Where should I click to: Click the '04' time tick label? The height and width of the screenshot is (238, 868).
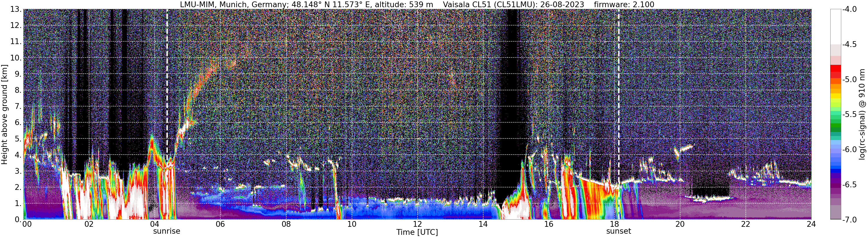coord(154,224)
